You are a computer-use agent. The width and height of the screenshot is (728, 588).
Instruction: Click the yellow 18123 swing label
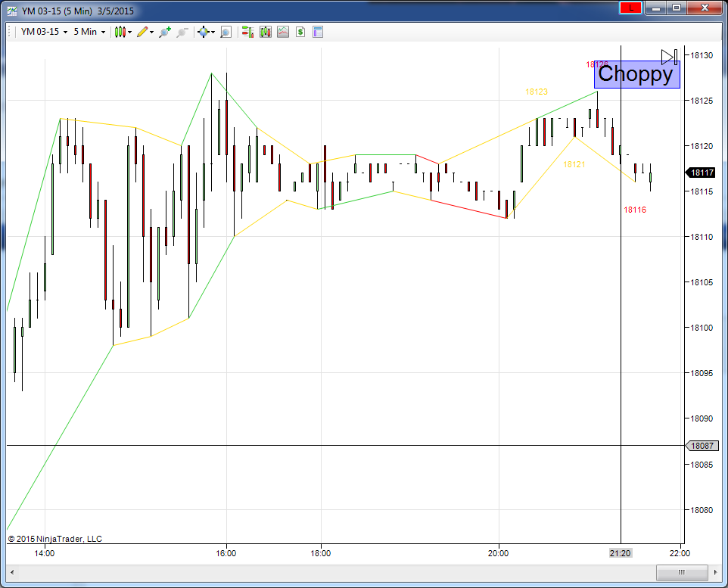[537, 92]
